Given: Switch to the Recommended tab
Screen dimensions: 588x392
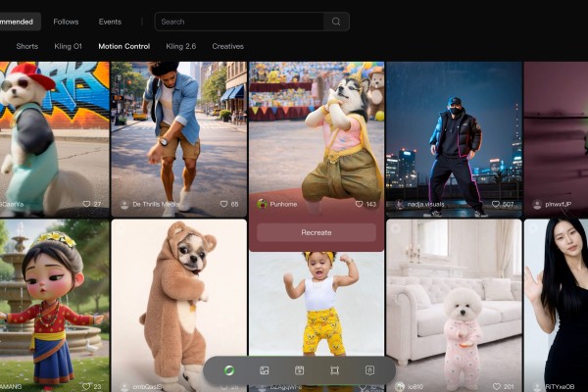Looking at the screenshot, I should point(20,22).
